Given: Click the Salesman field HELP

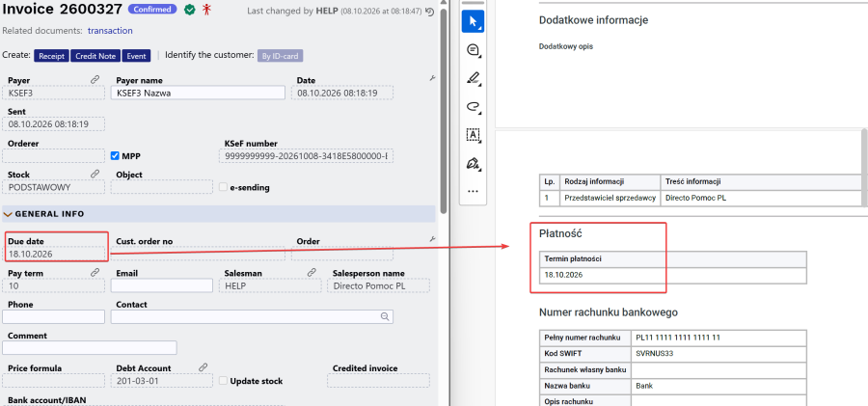Looking at the screenshot, I should pyautogui.click(x=270, y=285).
